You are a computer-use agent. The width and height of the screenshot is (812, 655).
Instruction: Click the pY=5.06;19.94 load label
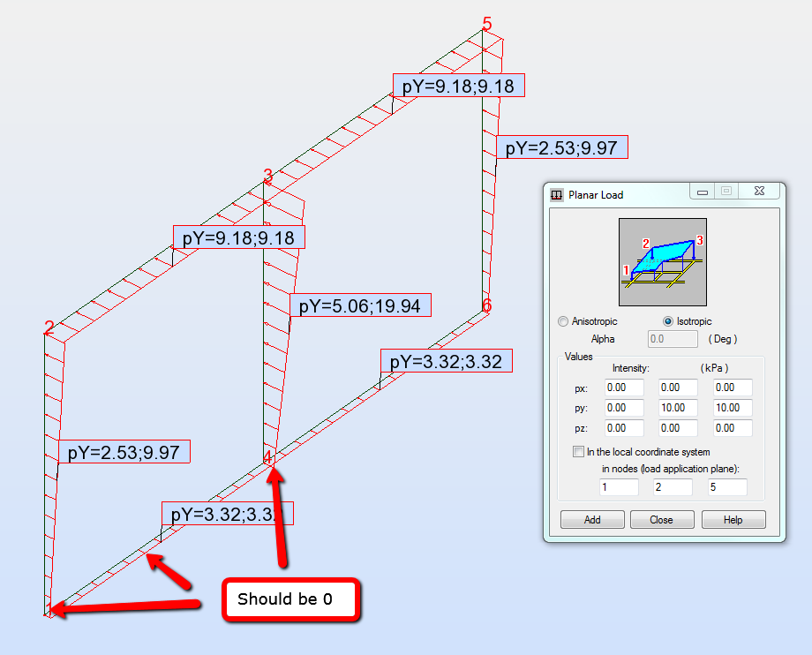pyautogui.click(x=362, y=305)
